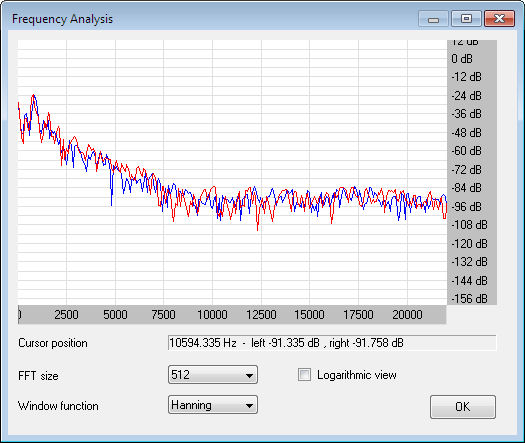Enable the Logarithmic view checkbox
This screenshot has width=525, height=443.
304,375
